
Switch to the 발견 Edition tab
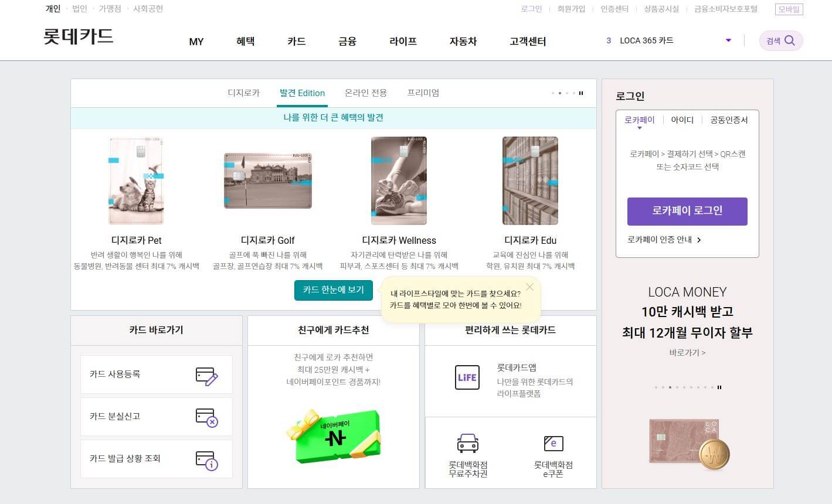pyautogui.click(x=302, y=93)
